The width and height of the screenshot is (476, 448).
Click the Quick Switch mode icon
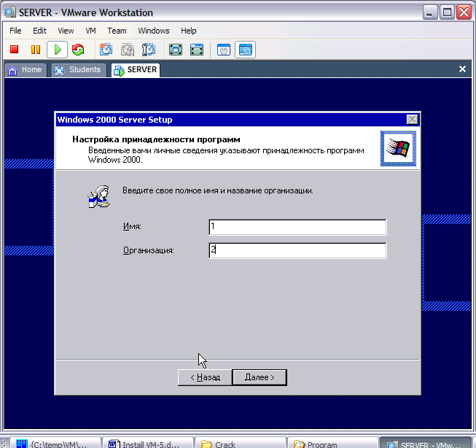[x=197, y=50]
